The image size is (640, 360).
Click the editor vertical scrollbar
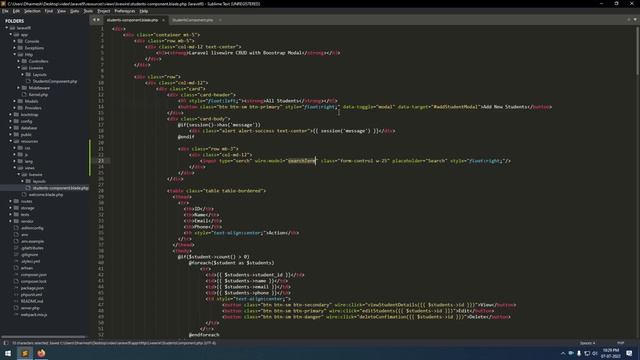click(637, 51)
